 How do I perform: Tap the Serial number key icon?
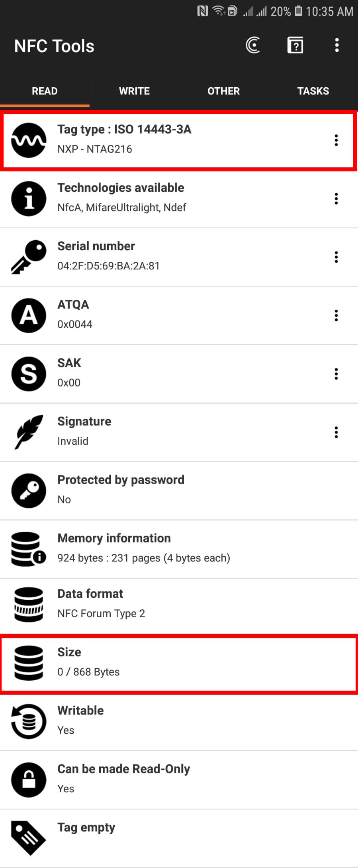[29, 257]
